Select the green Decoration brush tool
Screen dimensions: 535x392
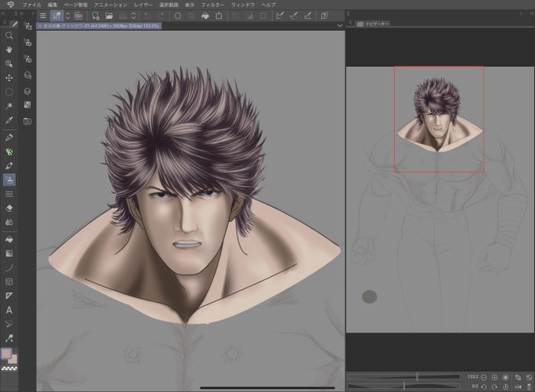[9, 152]
